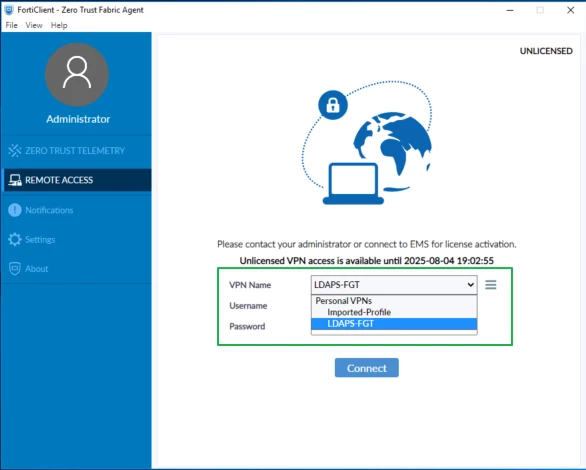586x470 pixels.
Task: Open the Remote Access tab
Action: pos(76,180)
